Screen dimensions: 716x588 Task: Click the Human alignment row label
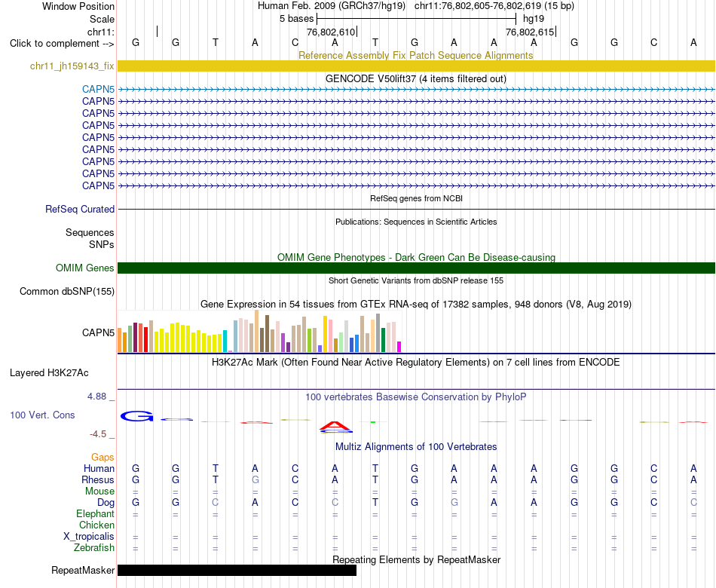99,469
